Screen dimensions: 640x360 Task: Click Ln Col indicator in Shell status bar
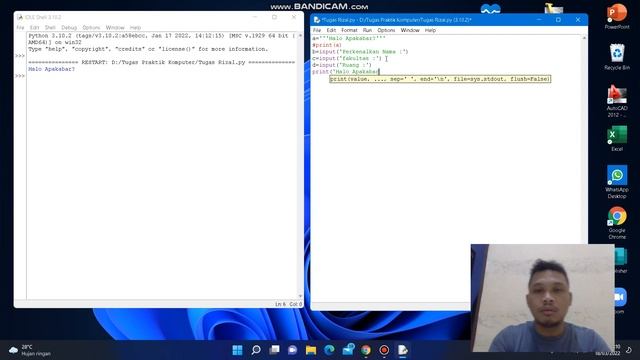coord(288,304)
